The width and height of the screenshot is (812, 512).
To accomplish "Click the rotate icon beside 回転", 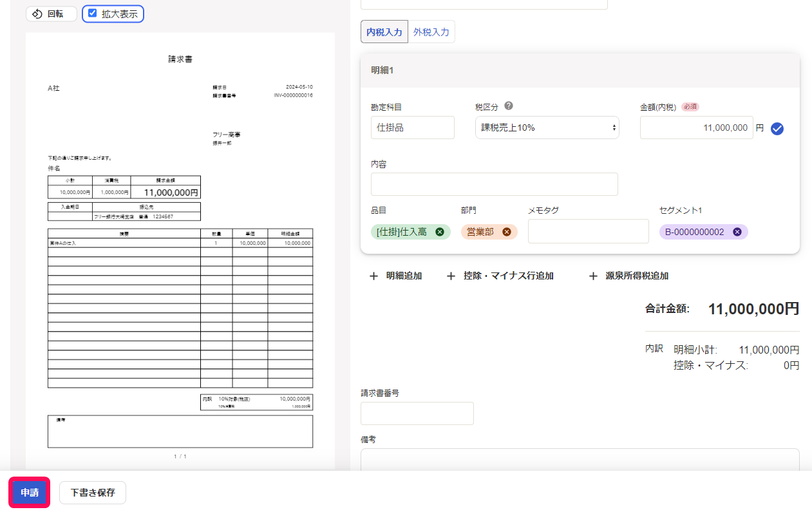I will point(37,14).
